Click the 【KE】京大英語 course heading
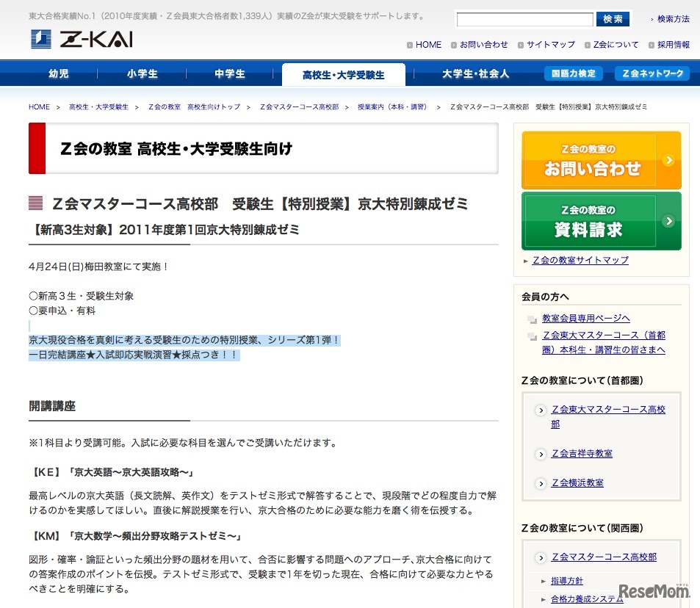The image size is (700, 608). click(x=111, y=472)
